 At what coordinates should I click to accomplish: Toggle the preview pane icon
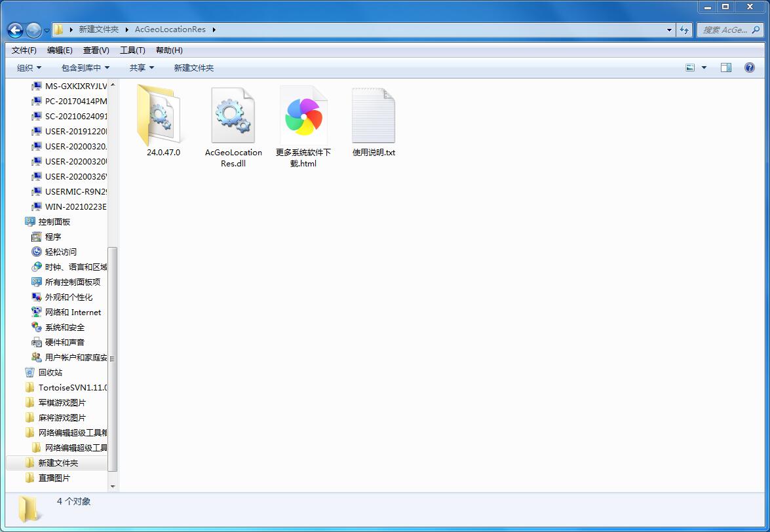(726, 67)
